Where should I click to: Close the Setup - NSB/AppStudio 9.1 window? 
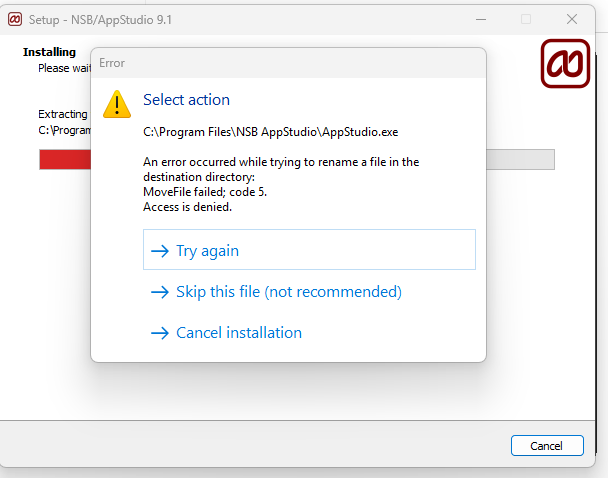tap(572, 19)
